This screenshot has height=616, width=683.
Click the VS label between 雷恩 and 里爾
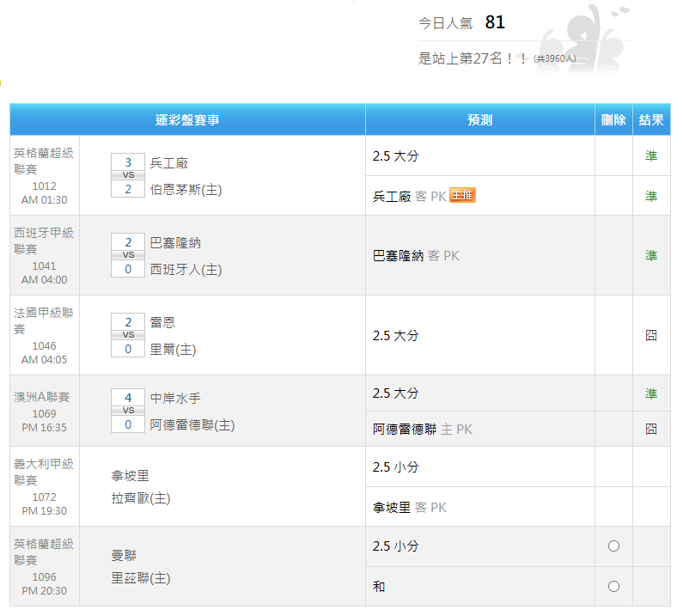pyautogui.click(x=128, y=335)
